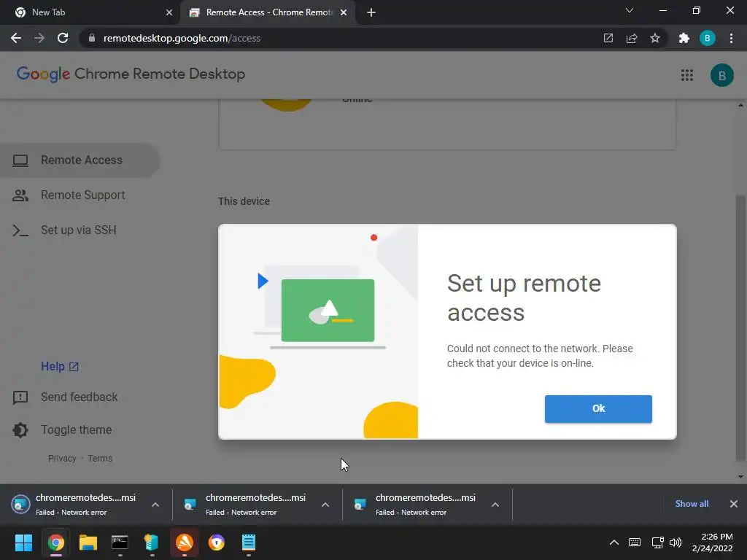
Task: Expand options for the third failed download
Action: point(495,505)
